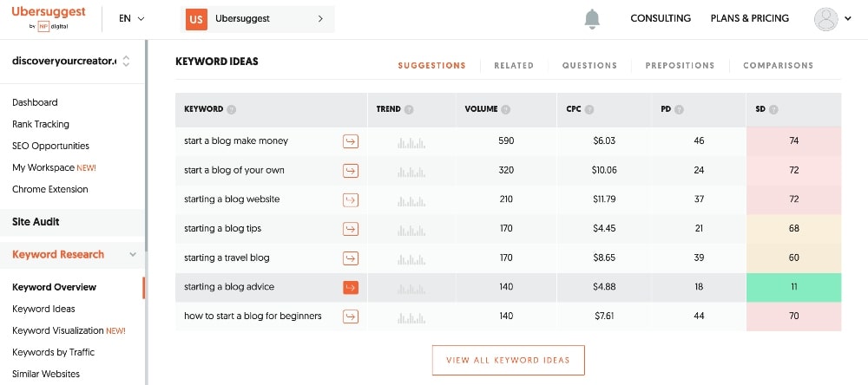Viewport: 868px width, 385px height.
Task: Open Keywords by Traffic
Action: (x=53, y=352)
